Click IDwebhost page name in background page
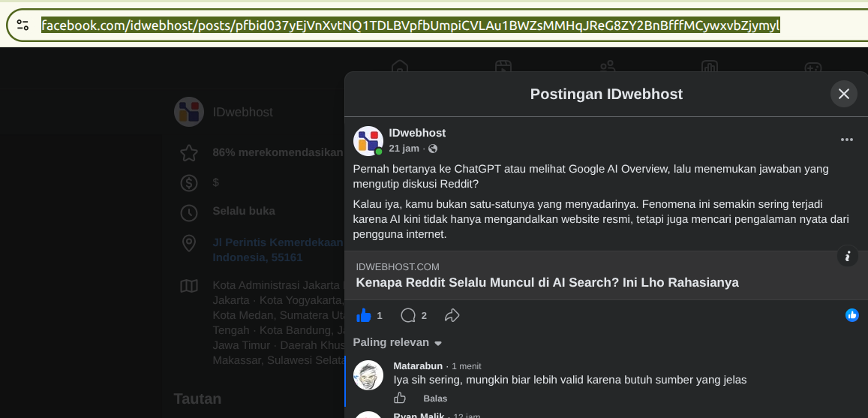 click(242, 113)
